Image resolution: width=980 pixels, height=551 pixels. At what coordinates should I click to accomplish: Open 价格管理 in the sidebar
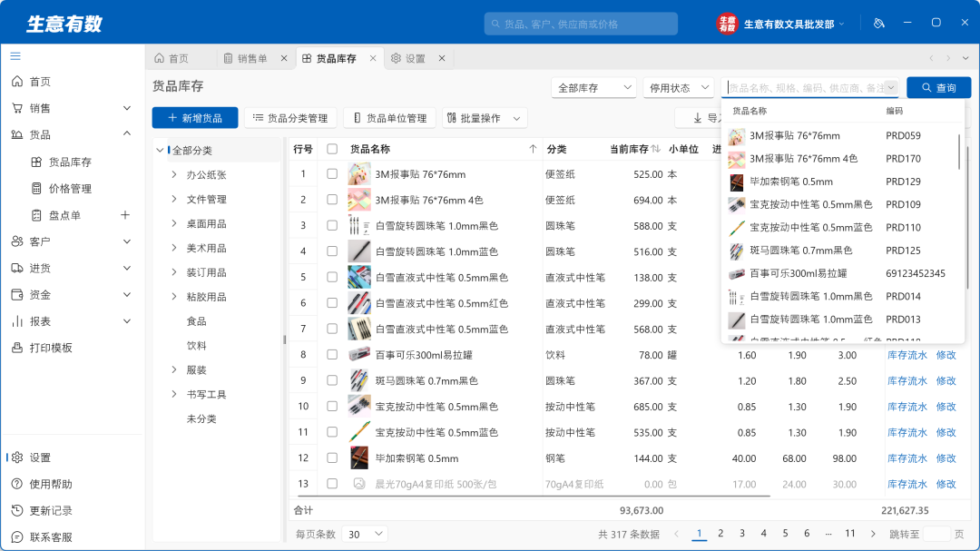(x=70, y=188)
